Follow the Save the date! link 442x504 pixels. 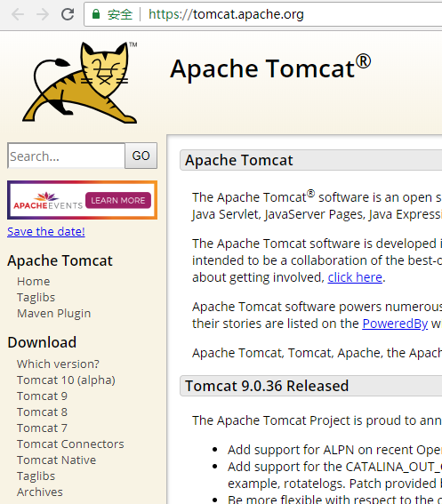46,231
